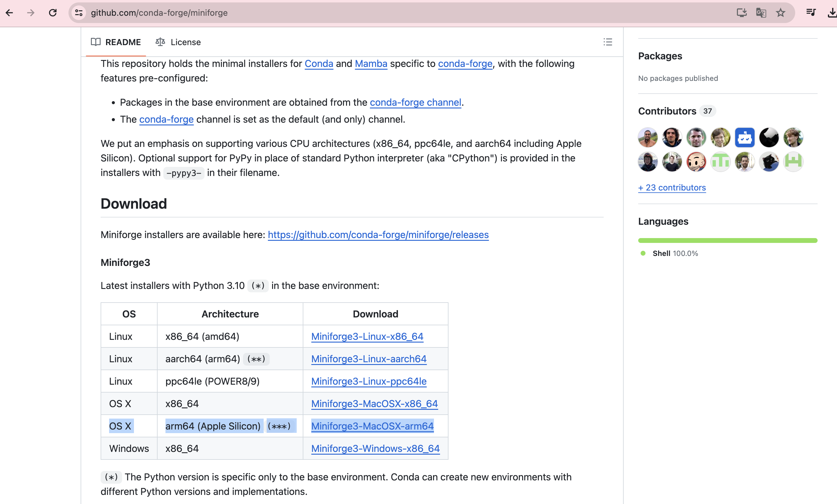Viewport: 837px width, 504px height.
Task: Click the green Shell language bar
Action: point(727,240)
